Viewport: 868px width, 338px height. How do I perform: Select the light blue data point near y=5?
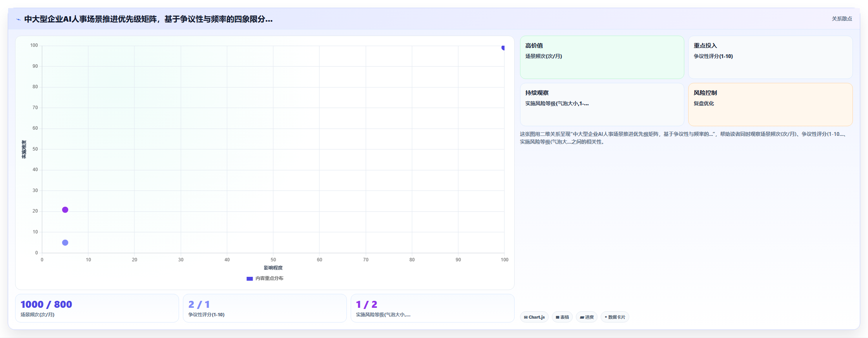point(65,243)
